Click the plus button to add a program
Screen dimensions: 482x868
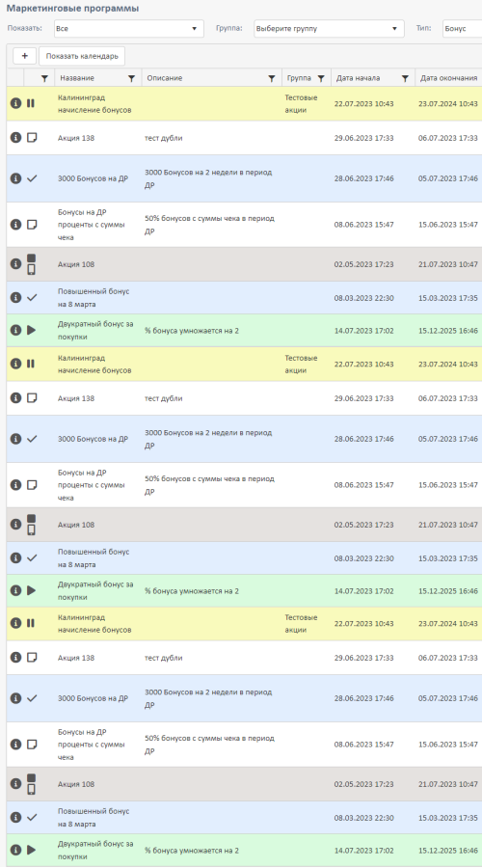tap(24, 56)
